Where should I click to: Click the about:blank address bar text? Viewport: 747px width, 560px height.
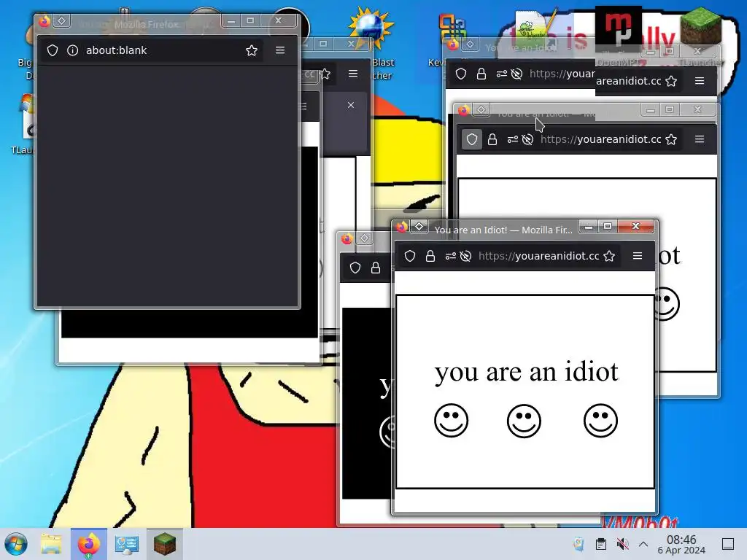116,50
